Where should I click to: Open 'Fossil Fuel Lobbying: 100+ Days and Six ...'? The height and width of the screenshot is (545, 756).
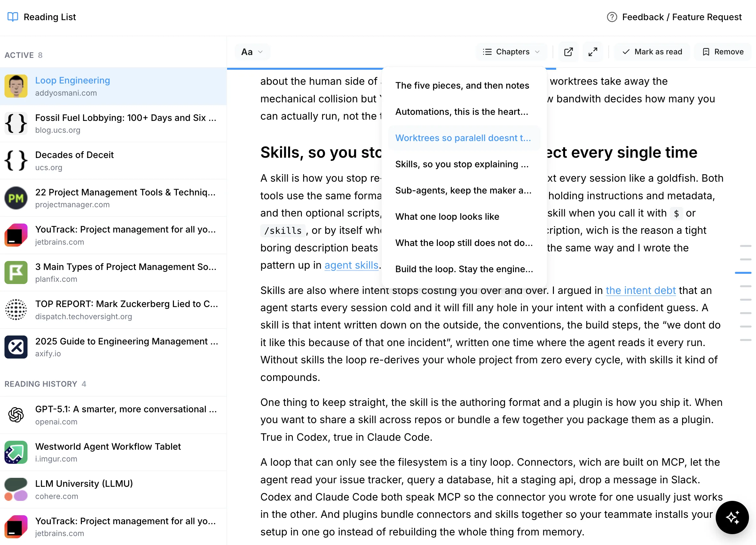113,123
